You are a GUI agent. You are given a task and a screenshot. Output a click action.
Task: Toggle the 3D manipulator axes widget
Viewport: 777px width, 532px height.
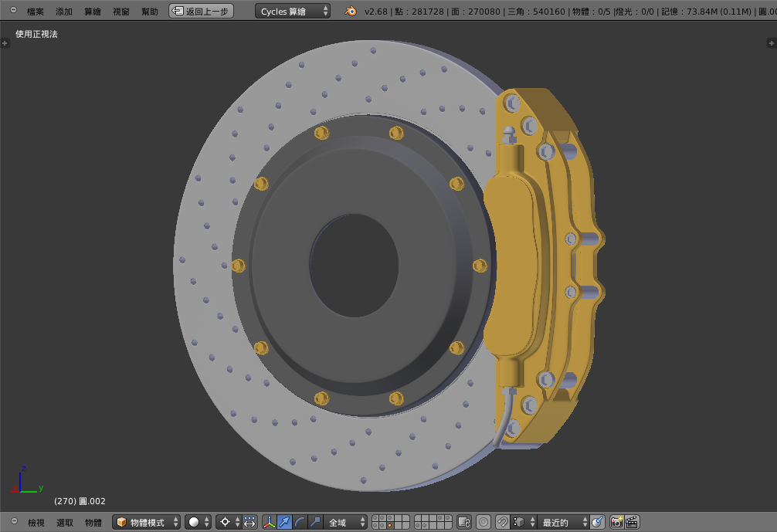pyautogui.click(x=269, y=522)
